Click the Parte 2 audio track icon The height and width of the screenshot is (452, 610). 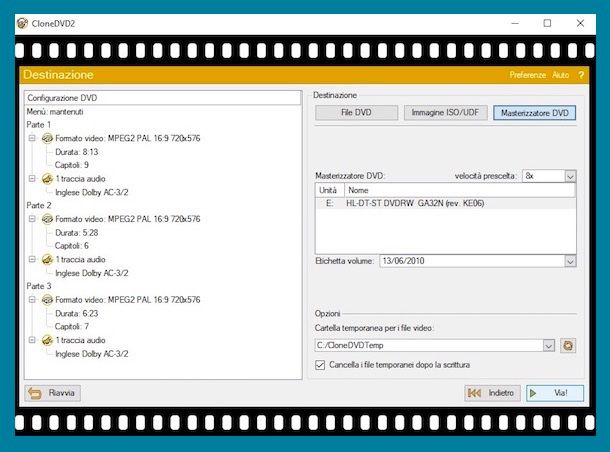coord(47,259)
